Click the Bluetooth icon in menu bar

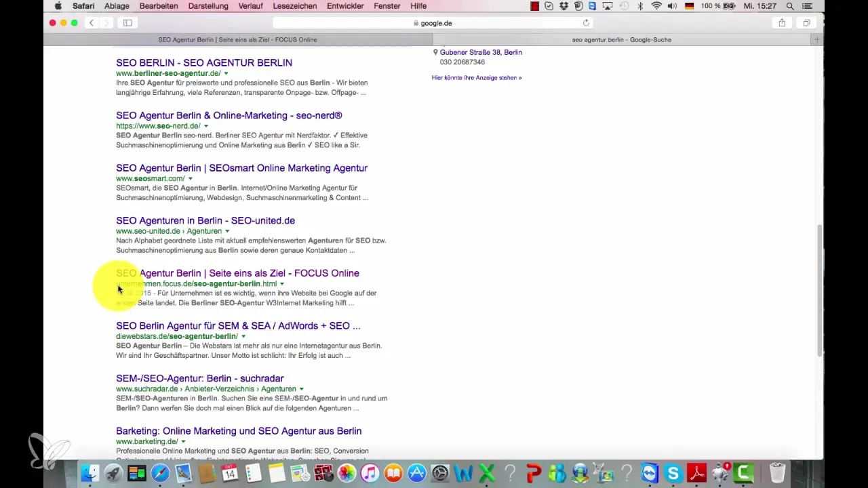pos(640,6)
